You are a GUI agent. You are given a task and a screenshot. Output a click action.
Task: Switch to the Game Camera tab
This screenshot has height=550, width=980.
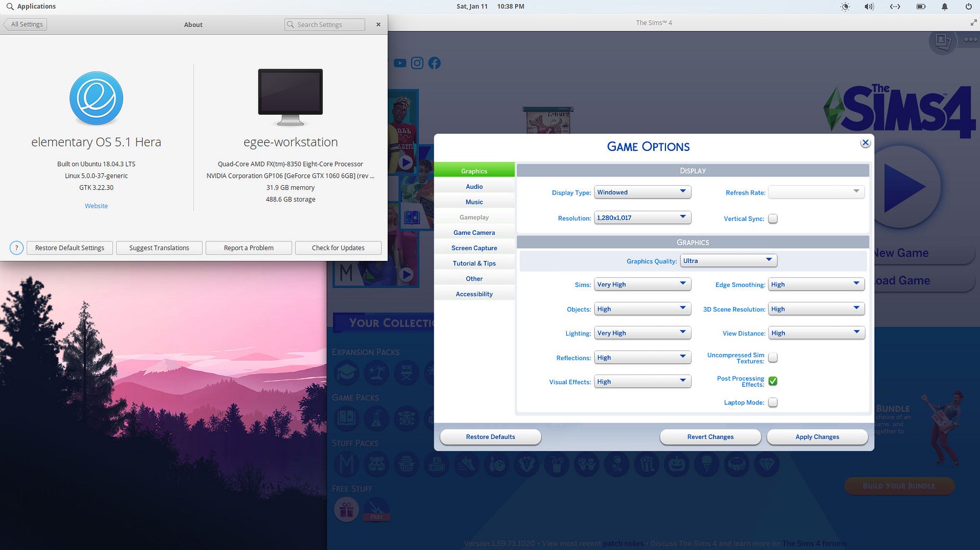[474, 233]
